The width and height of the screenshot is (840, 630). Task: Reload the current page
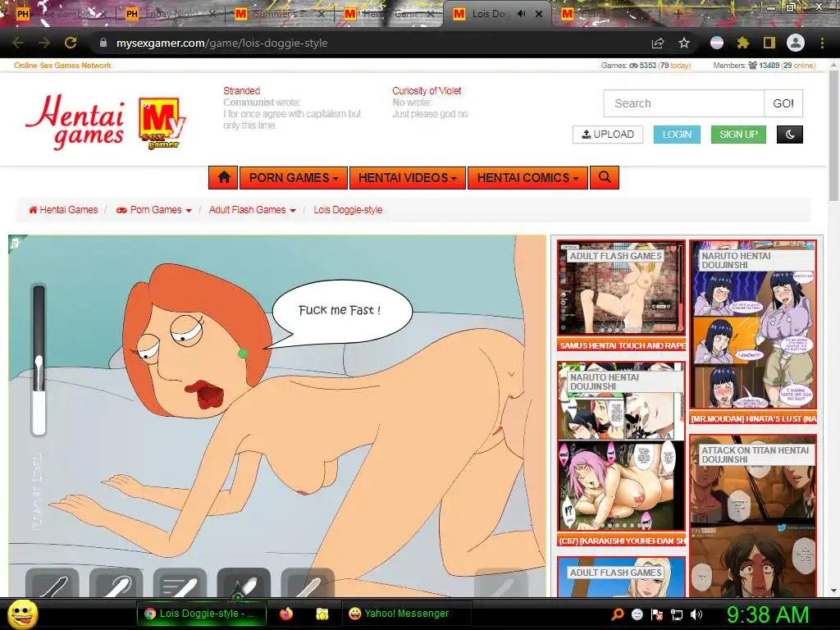coord(71,43)
